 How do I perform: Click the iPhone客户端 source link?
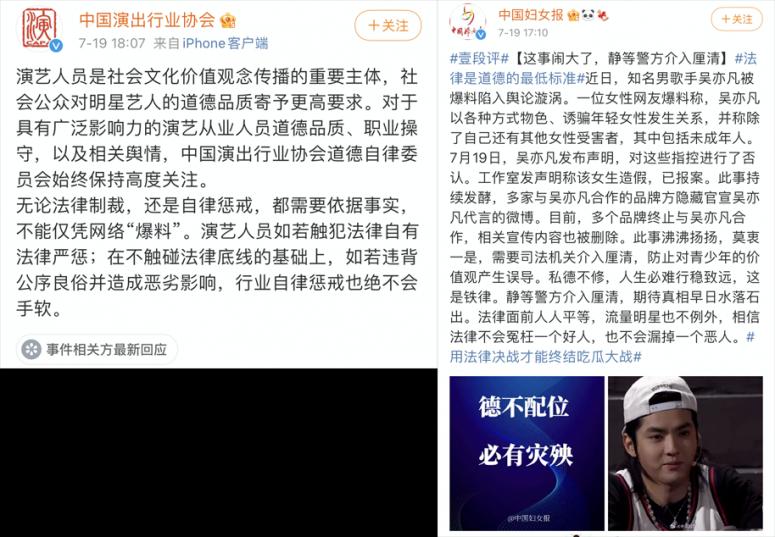pyautogui.click(x=225, y=44)
